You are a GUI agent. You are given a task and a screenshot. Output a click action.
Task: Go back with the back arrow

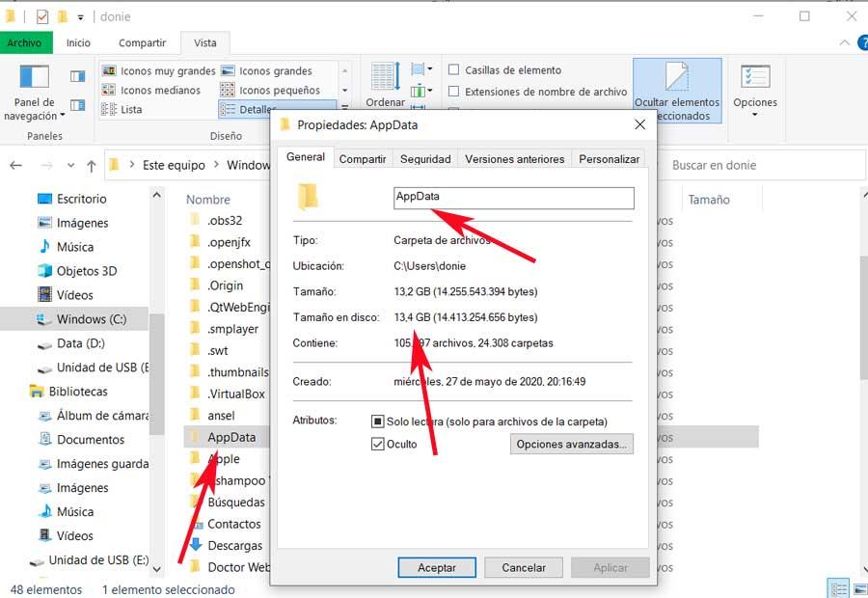pos(16,165)
